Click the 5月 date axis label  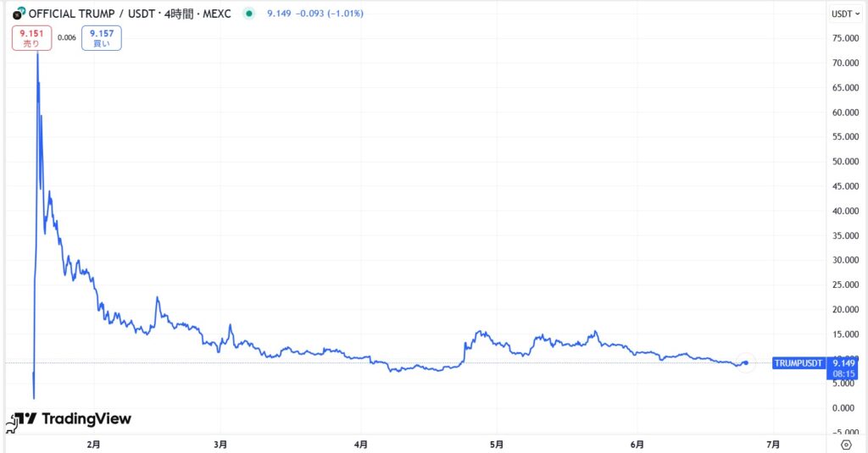click(x=497, y=445)
